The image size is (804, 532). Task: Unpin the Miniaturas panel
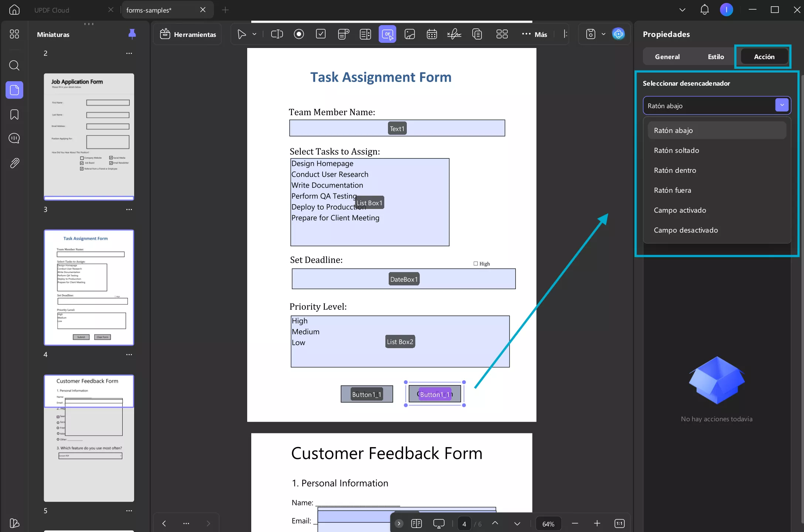point(132,34)
